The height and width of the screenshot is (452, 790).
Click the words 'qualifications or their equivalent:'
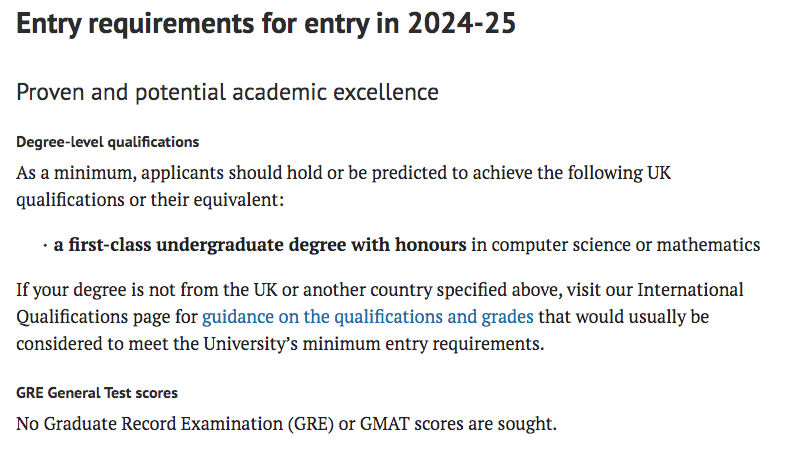[x=150, y=200]
